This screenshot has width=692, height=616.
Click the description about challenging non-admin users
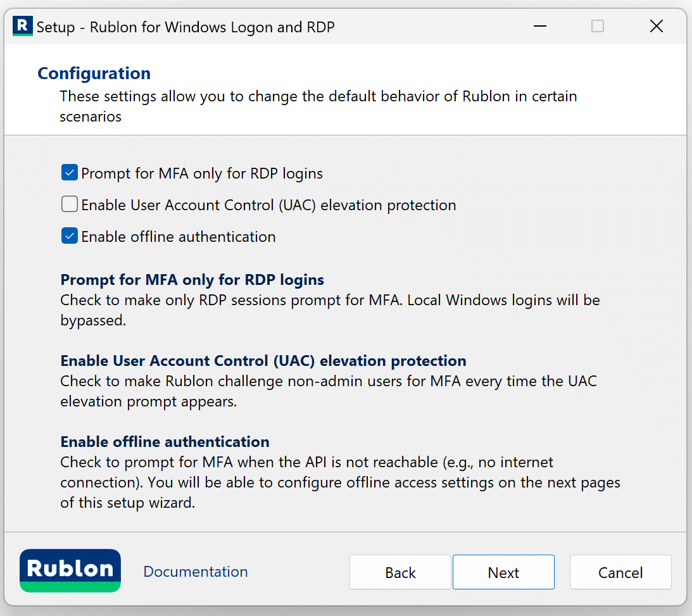(x=328, y=391)
